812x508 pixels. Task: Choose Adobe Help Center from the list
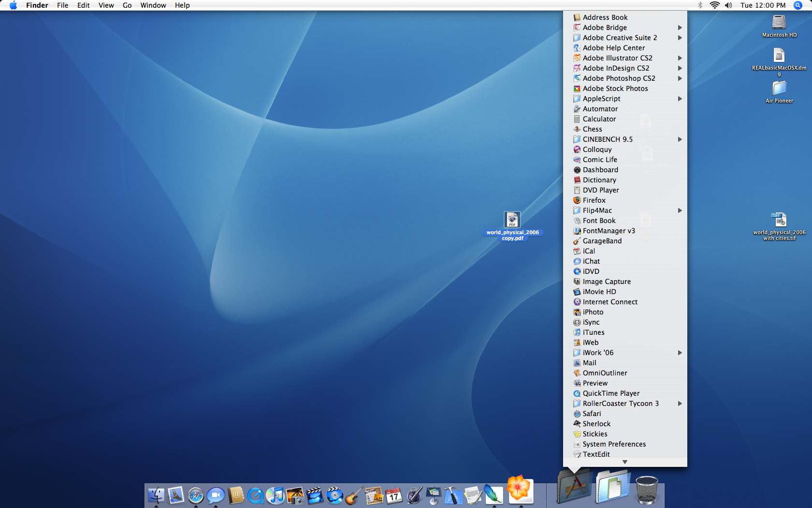coord(625,48)
